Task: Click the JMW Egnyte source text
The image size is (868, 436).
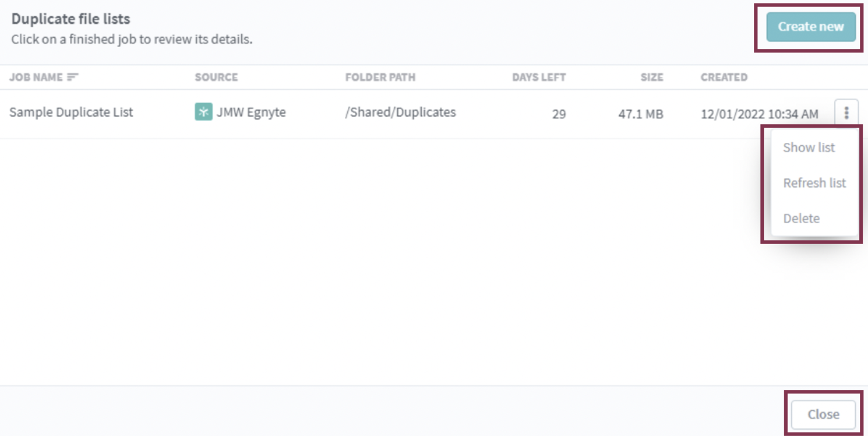Action: pyautogui.click(x=251, y=112)
